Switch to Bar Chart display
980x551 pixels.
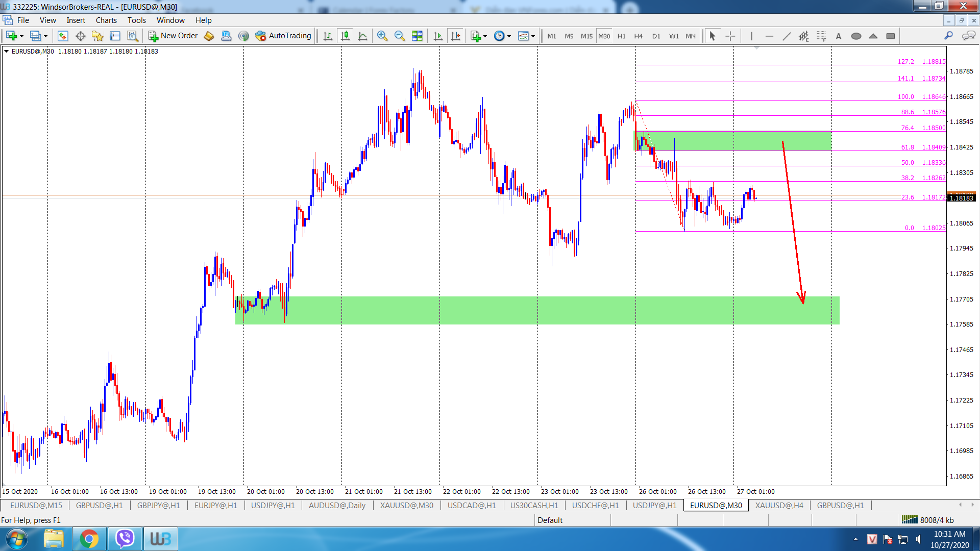click(328, 36)
